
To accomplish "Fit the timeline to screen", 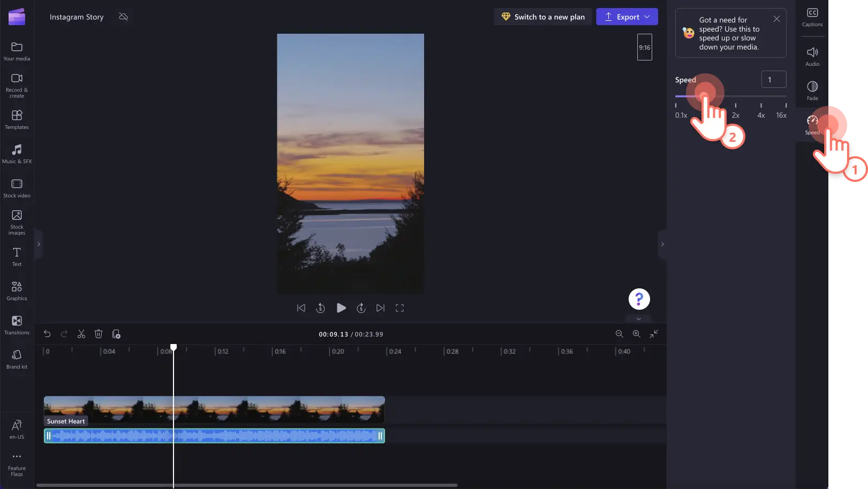I will (654, 334).
